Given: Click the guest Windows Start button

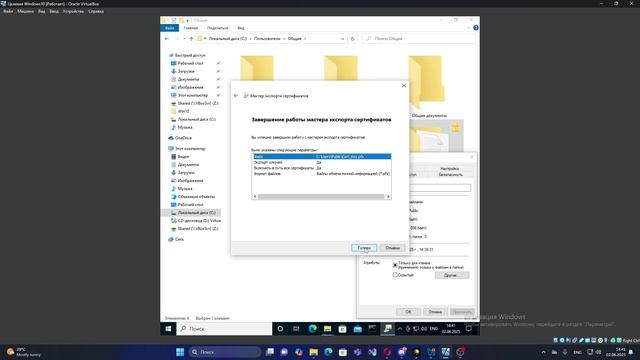Looking at the screenshot, I should (168, 329).
